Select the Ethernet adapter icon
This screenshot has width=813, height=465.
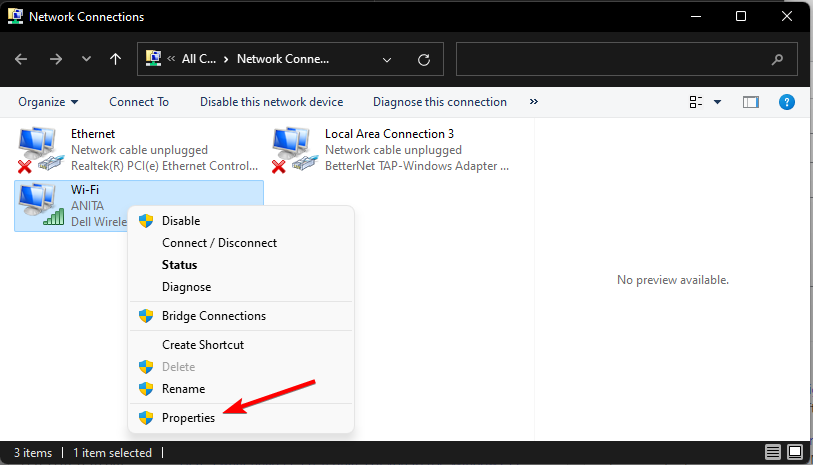pos(38,150)
